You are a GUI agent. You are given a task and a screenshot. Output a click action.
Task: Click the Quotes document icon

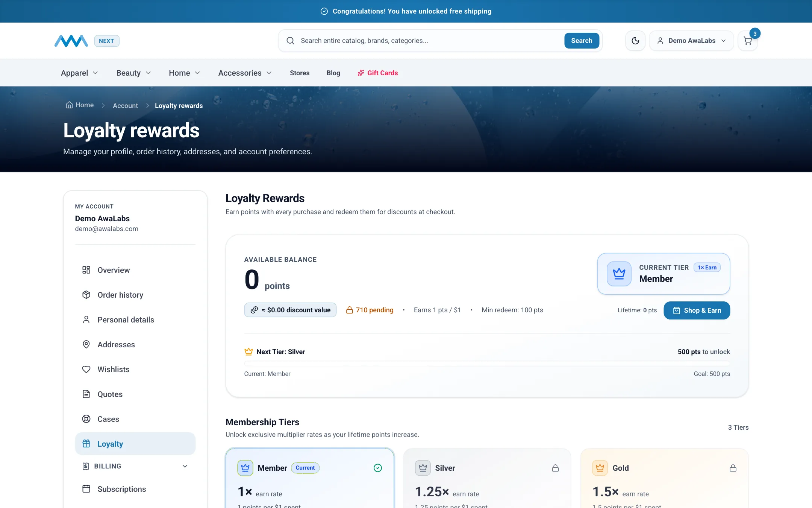pyautogui.click(x=86, y=394)
